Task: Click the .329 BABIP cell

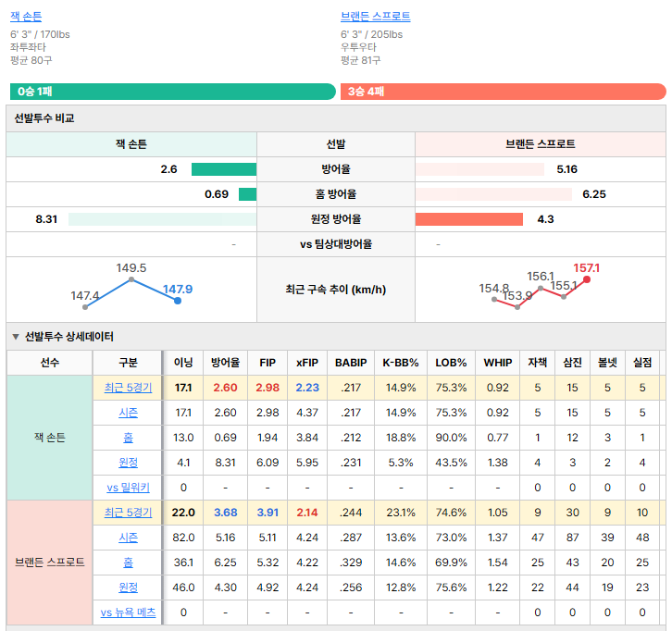Action: tap(351, 562)
